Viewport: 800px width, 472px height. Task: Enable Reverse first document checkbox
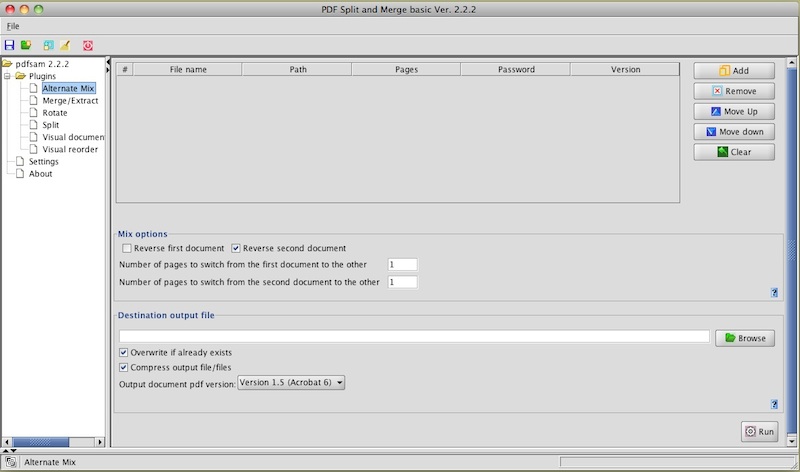coord(126,248)
